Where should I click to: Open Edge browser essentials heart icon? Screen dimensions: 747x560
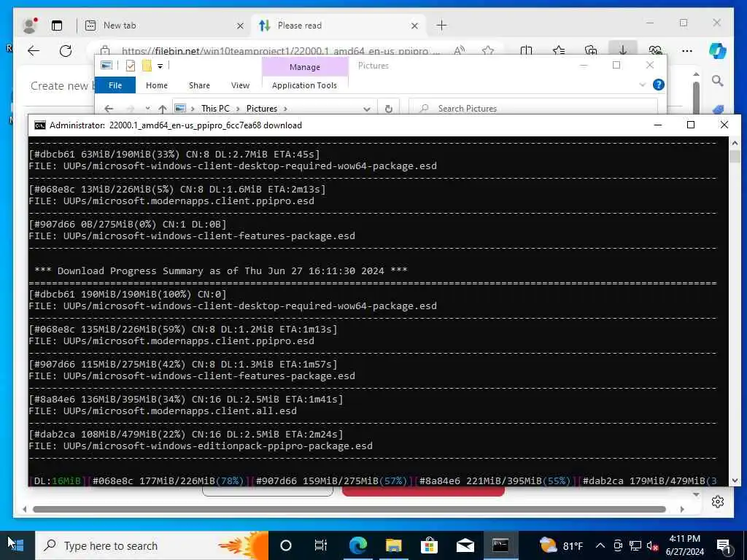(655, 50)
